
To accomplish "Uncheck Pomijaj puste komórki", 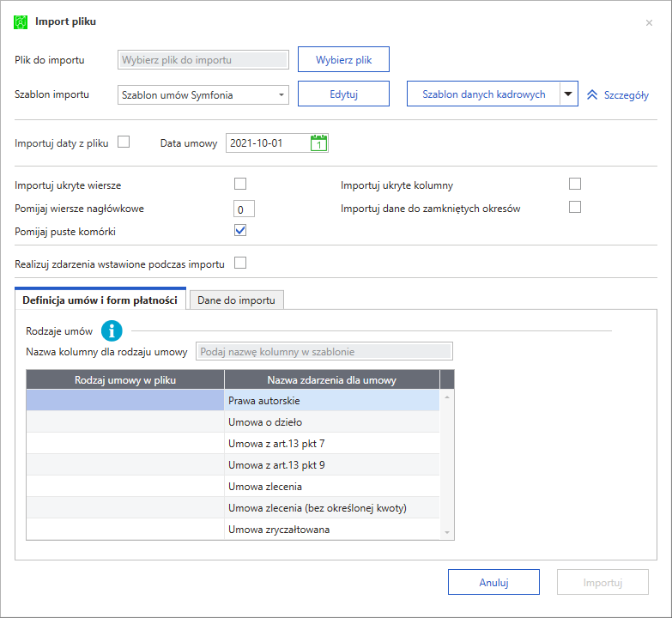I will pyautogui.click(x=240, y=230).
